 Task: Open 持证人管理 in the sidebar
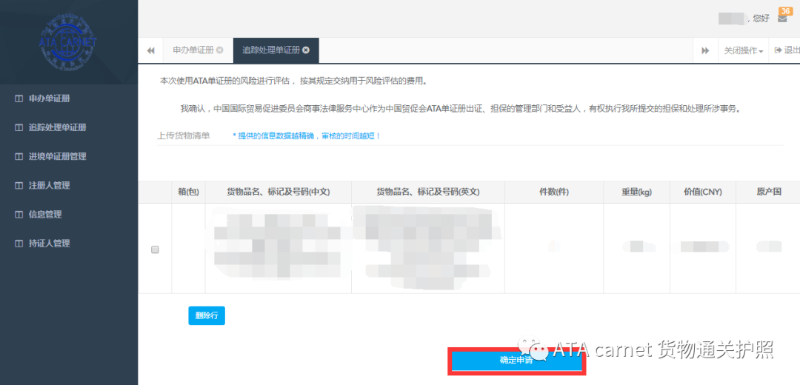pos(49,243)
